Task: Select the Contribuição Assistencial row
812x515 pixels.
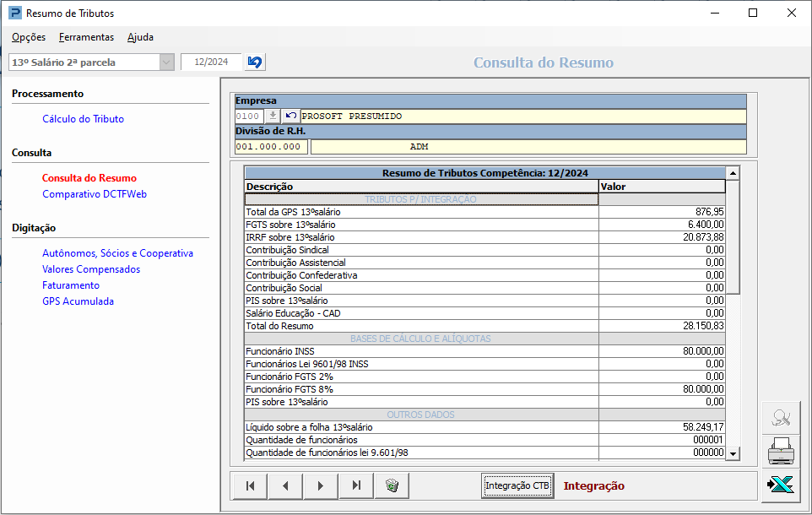Action: point(484,263)
